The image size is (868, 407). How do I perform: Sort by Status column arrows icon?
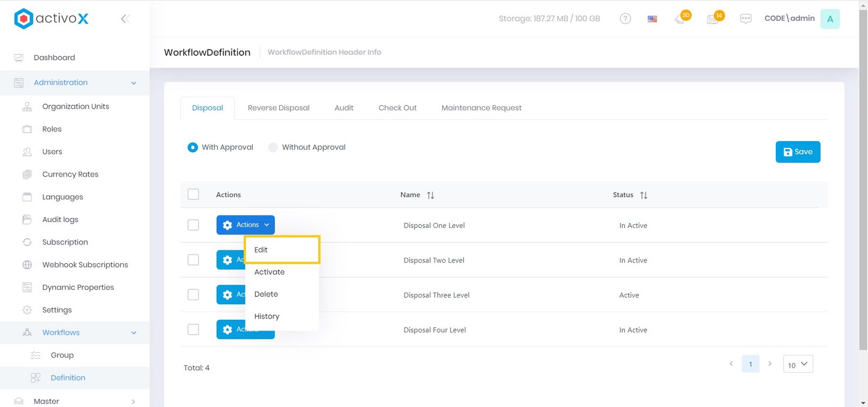tap(643, 195)
